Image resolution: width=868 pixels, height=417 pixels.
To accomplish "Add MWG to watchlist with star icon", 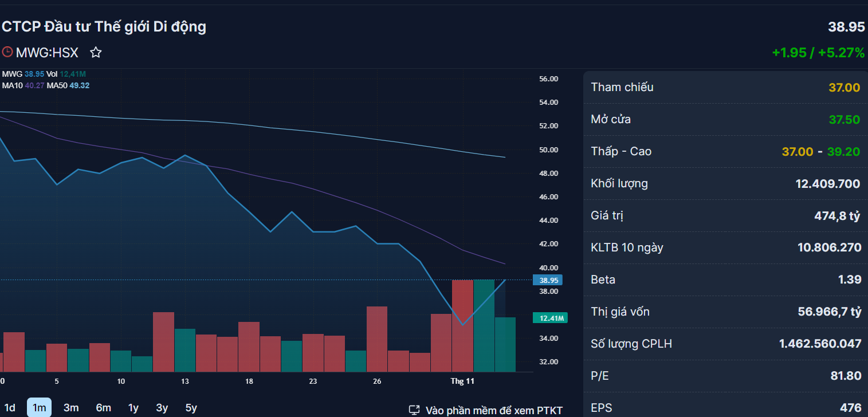I will point(96,53).
